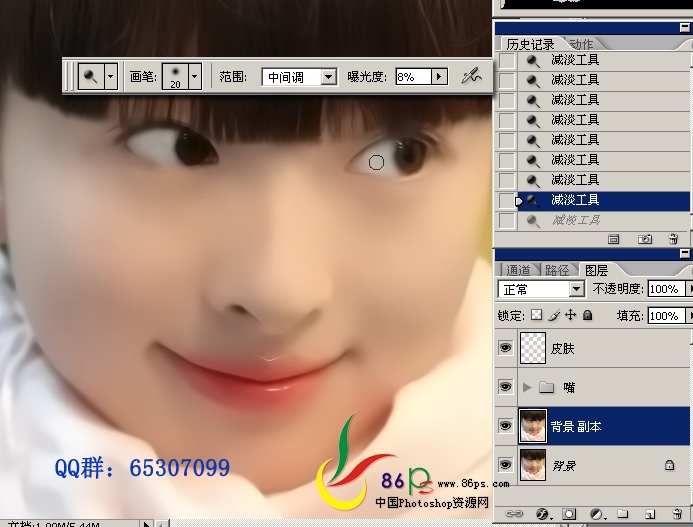Open the blend mode dropdown showing 正常

pyautogui.click(x=541, y=290)
